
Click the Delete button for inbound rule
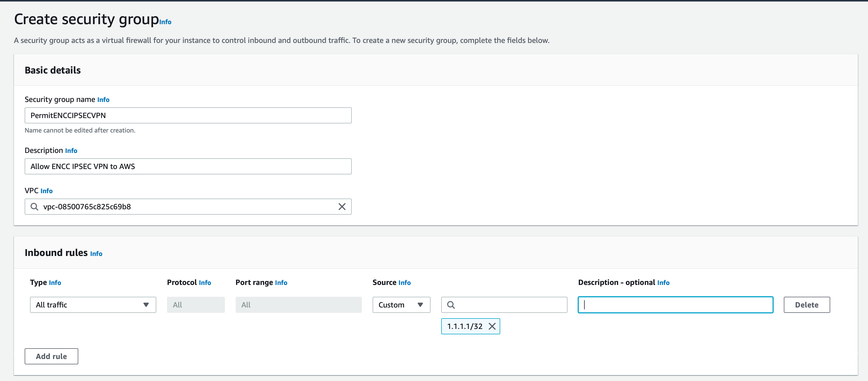[807, 304]
